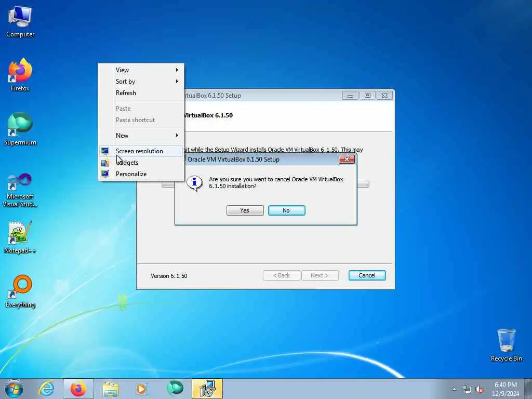
Task: Switch to Firefox in the taskbar
Action: (78, 389)
